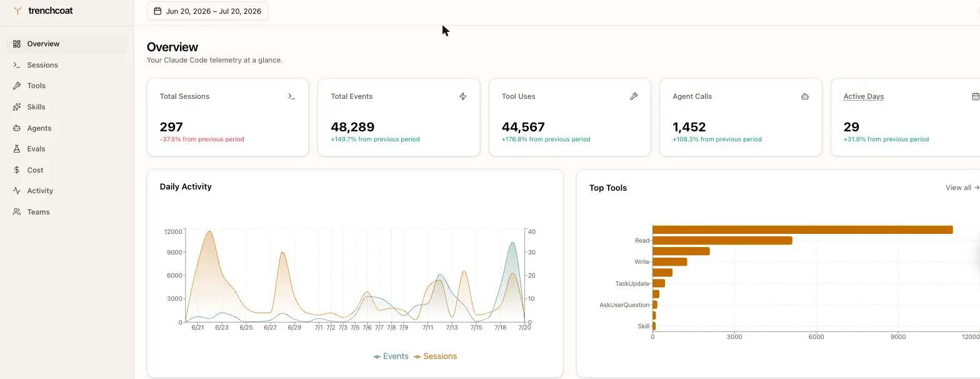This screenshot has height=379, width=980.
Task: Click lightning icon on Total Events card
Action: pyautogui.click(x=463, y=96)
